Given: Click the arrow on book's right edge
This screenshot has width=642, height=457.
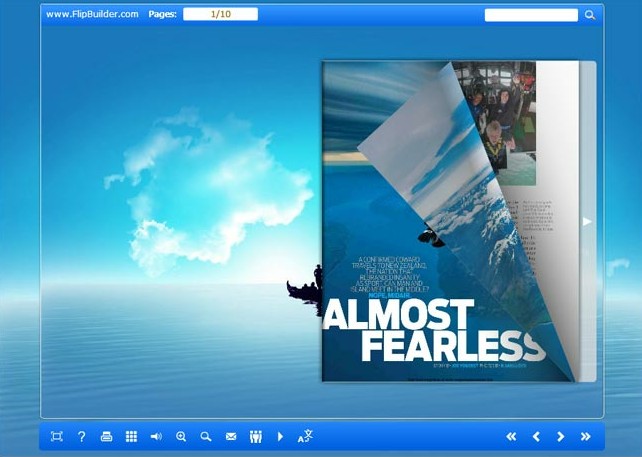Looking at the screenshot, I should click(x=587, y=221).
